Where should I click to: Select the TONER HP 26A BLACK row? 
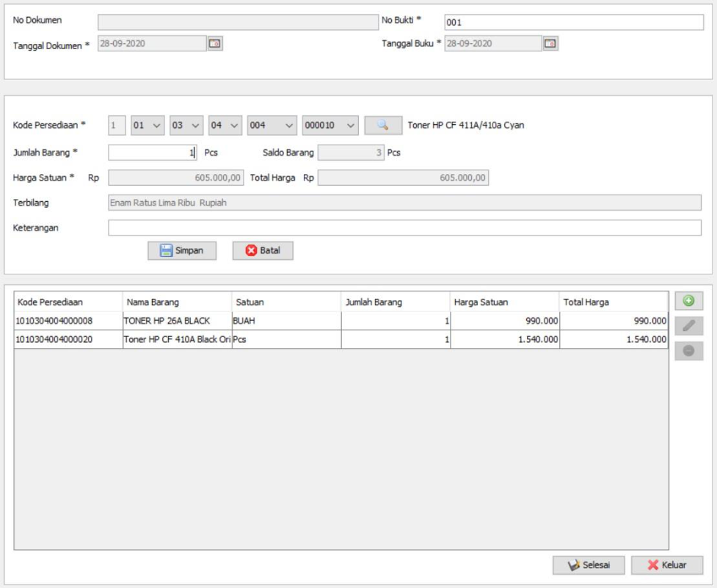(341, 321)
